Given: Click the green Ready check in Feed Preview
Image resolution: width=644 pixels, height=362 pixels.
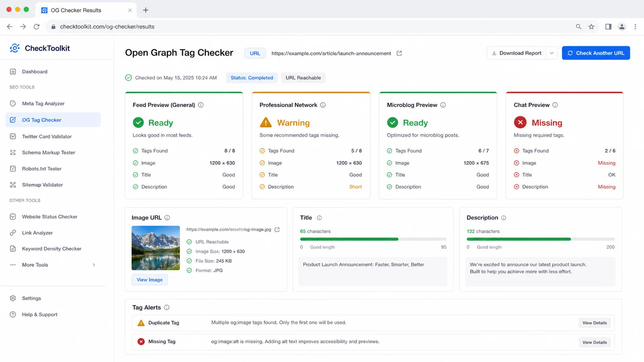Looking at the screenshot, I should (138, 122).
